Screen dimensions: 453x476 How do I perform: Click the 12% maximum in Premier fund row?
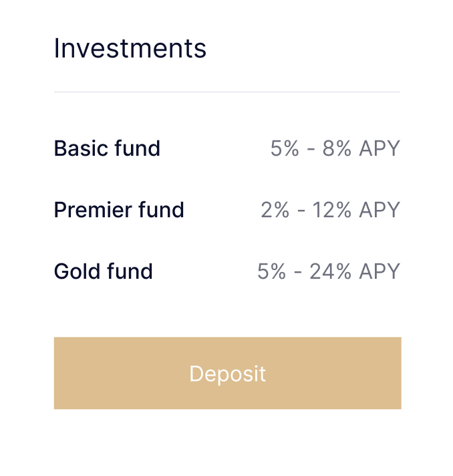(332, 210)
